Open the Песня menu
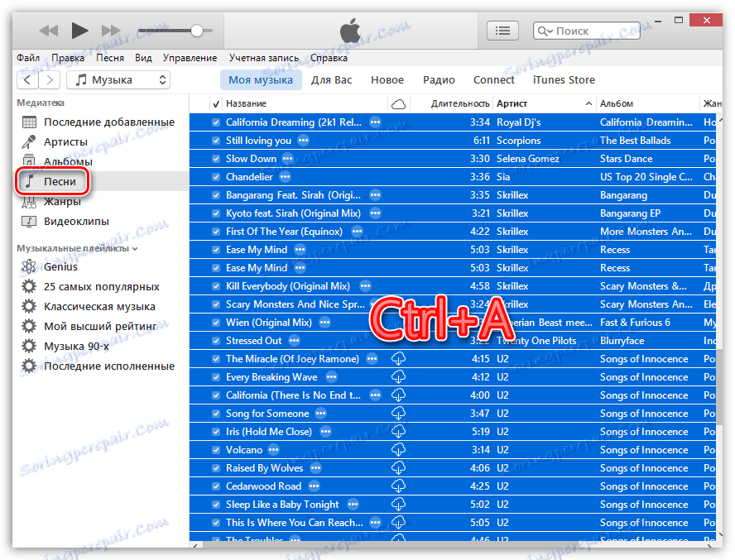Viewport: 735px width, 560px height. (110, 58)
